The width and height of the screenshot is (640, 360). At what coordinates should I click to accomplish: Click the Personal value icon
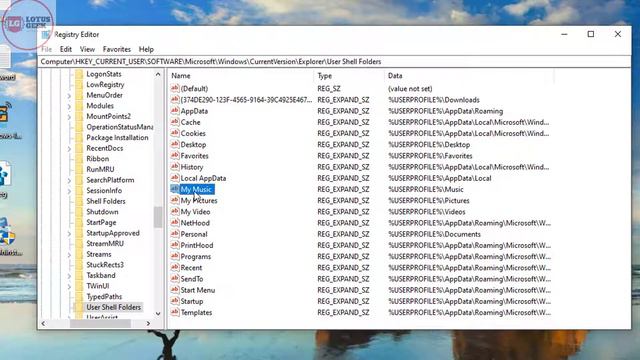pyautogui.click(x=175, y=234)
